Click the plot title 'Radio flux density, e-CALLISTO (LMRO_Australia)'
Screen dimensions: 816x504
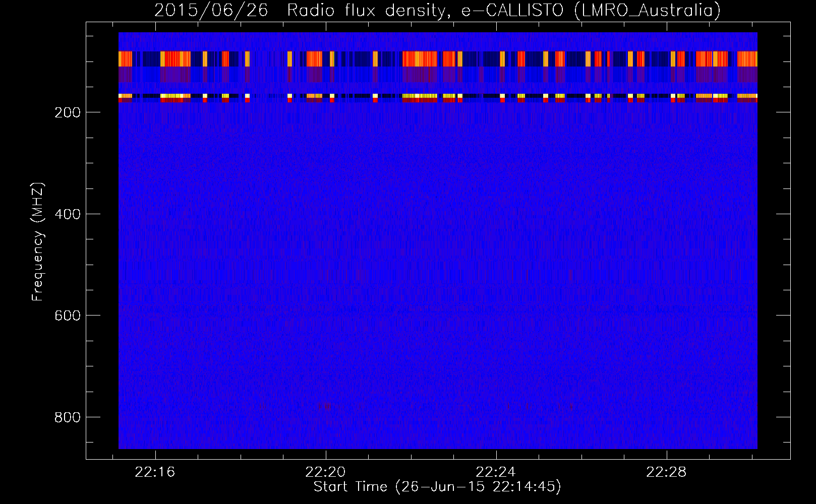click(x=503, y=10)
